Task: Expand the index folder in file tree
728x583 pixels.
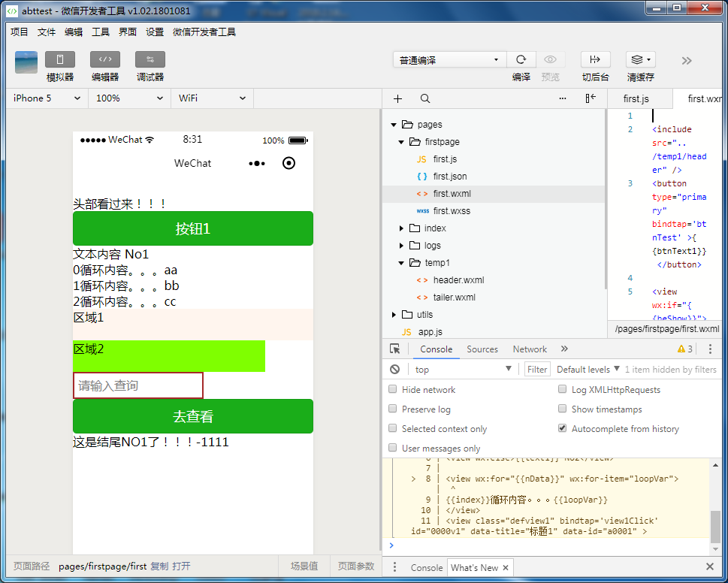Action: 434,228
